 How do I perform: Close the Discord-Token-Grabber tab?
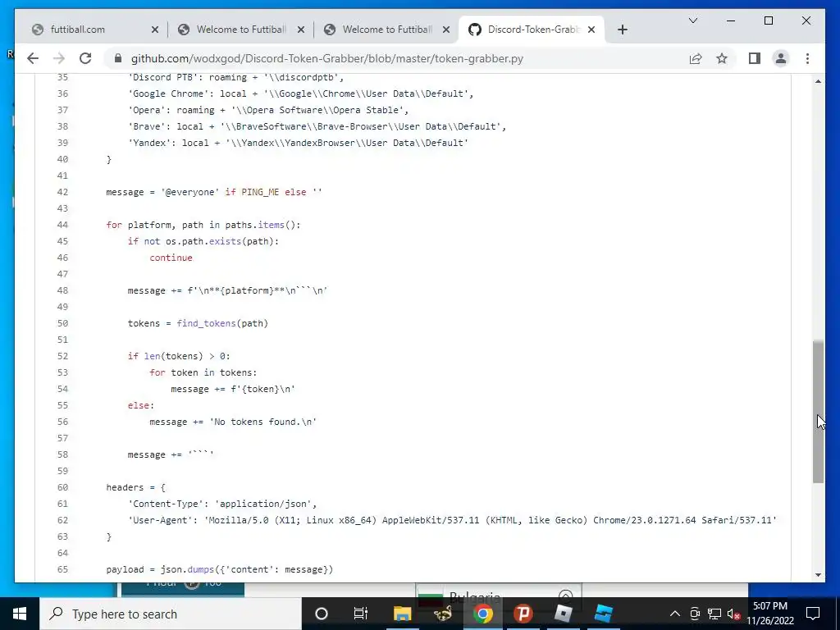click(x=591, y=30)
